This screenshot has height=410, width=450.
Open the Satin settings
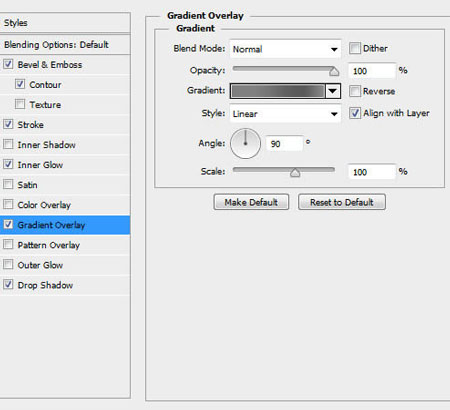[x=65, y=184]
